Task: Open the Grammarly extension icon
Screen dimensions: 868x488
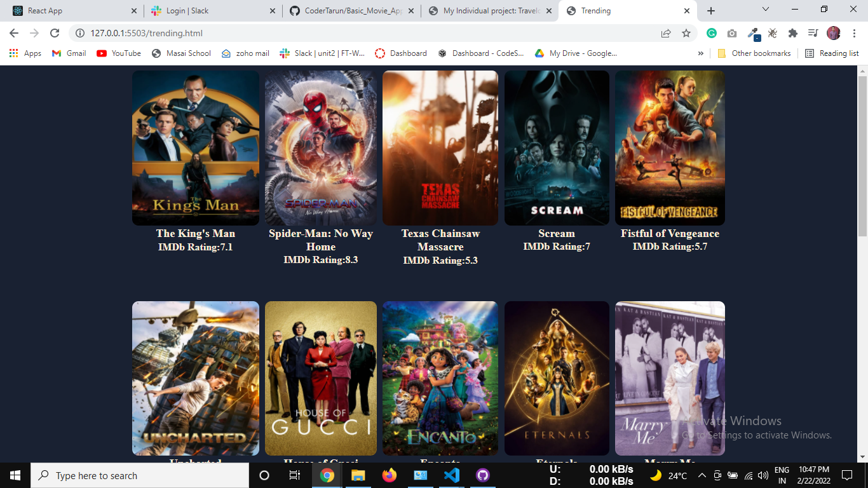Action: (x=712, y=33)
